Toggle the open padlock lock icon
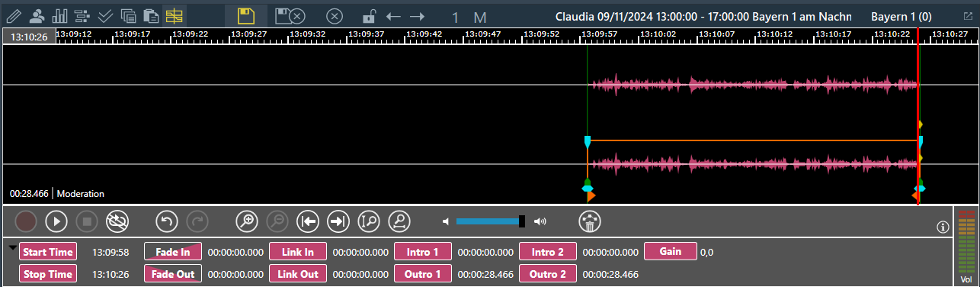 [369, 16]
